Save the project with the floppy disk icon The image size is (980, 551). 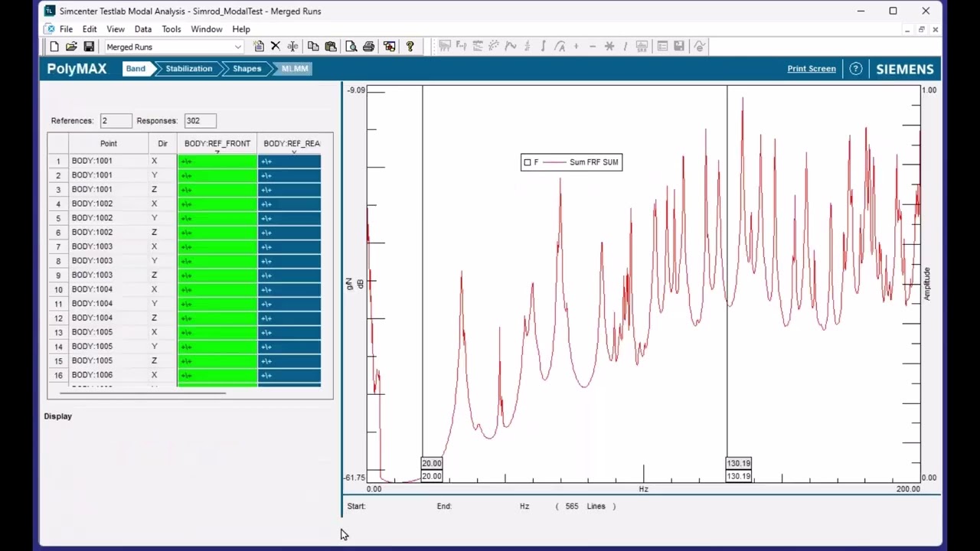[89, 47]
